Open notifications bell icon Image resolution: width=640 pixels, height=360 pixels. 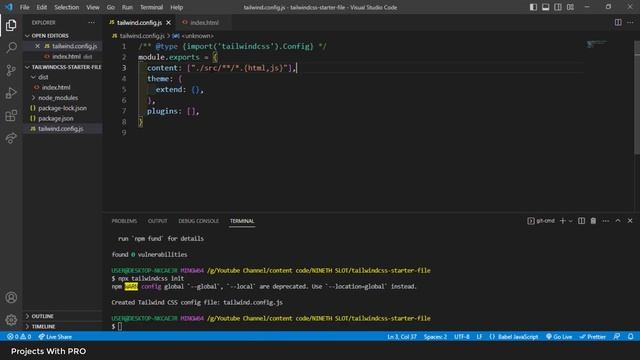pos(631,337)
